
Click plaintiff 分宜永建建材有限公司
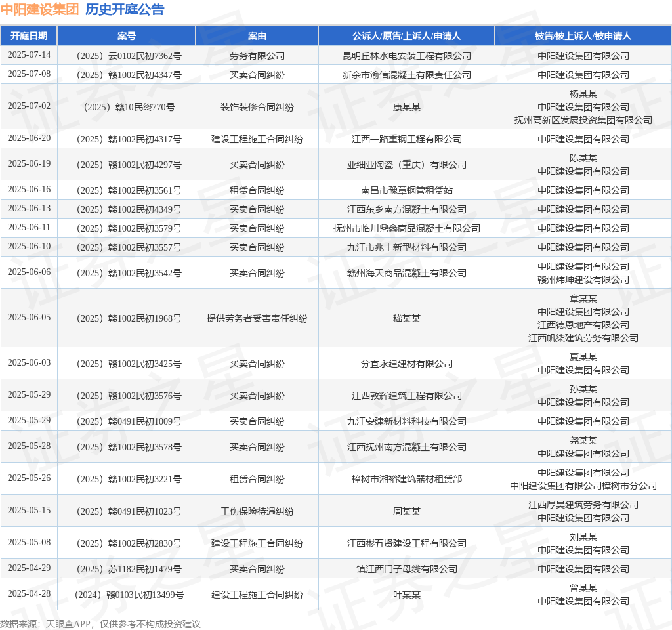point(407,364)
